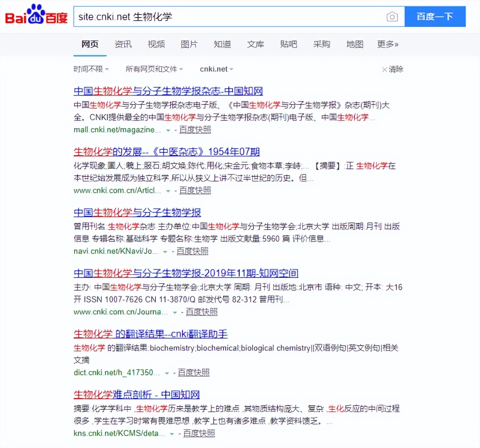
Task: Open 中国生物化学与分子生物学报杂志 result link
Action: click(x=168, y=91)
